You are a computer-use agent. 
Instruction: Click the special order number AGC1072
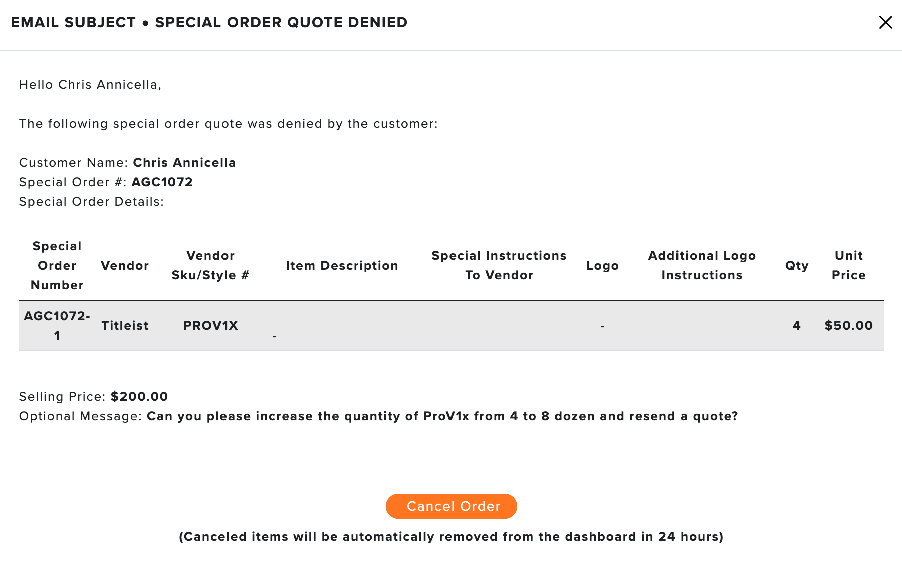coord(162,182)
